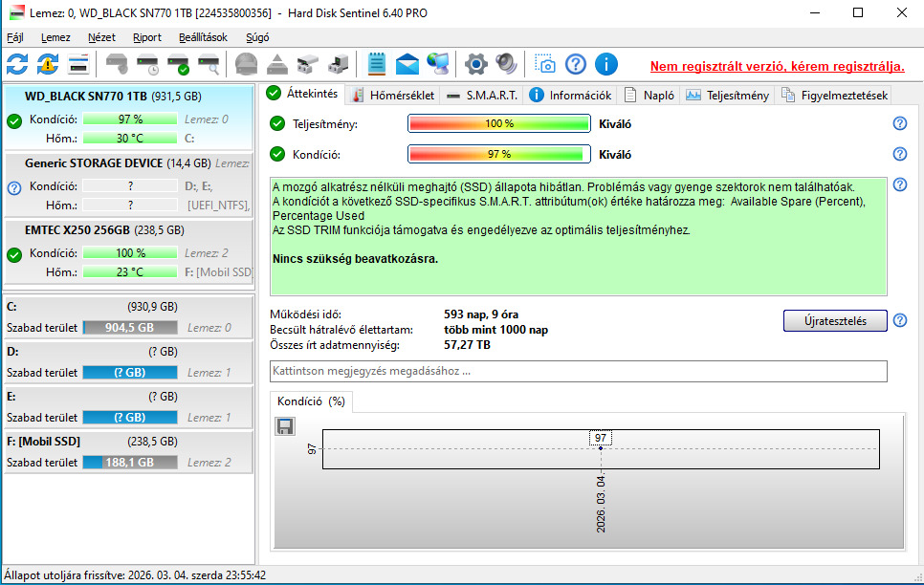Click the blue refresh arrows toolbar icon
The image size is (924, 585).
click(17, 64)
